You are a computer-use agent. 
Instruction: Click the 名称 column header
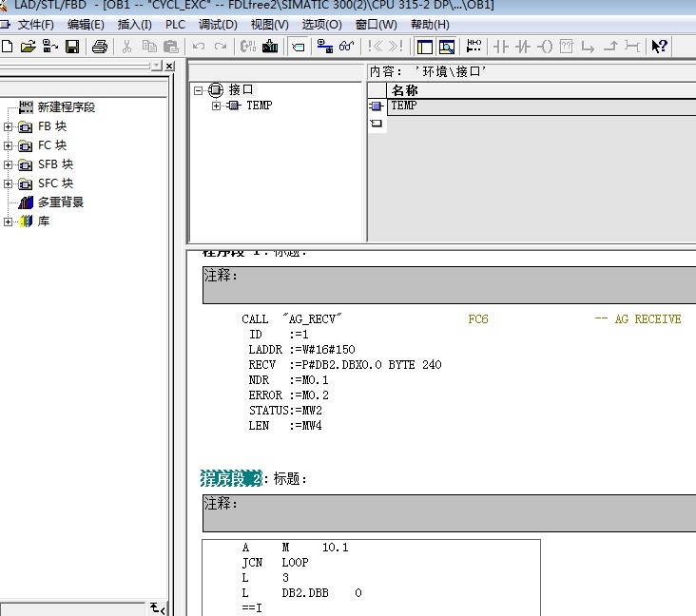pyautogui.click(x=542, y=90)
